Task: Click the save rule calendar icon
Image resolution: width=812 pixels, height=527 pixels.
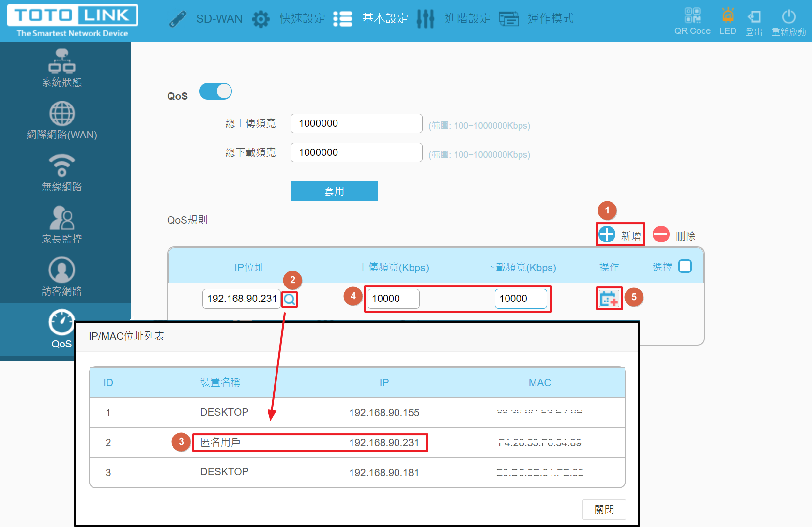Action: coord(609,299)
